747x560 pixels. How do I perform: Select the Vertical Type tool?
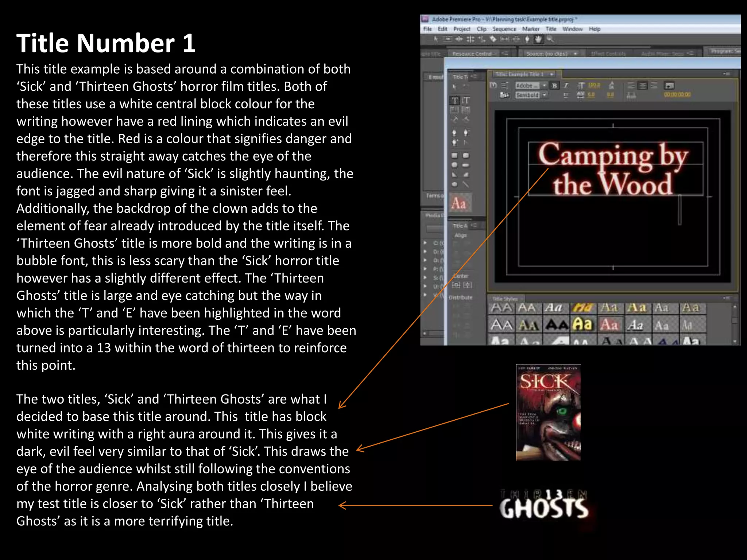(x=466, y=100)
